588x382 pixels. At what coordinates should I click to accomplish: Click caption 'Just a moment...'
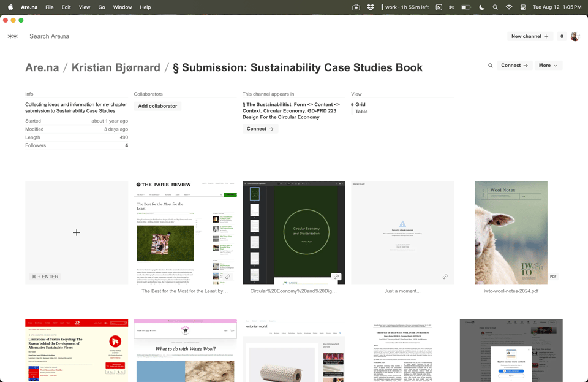click(x=402, y=291)
